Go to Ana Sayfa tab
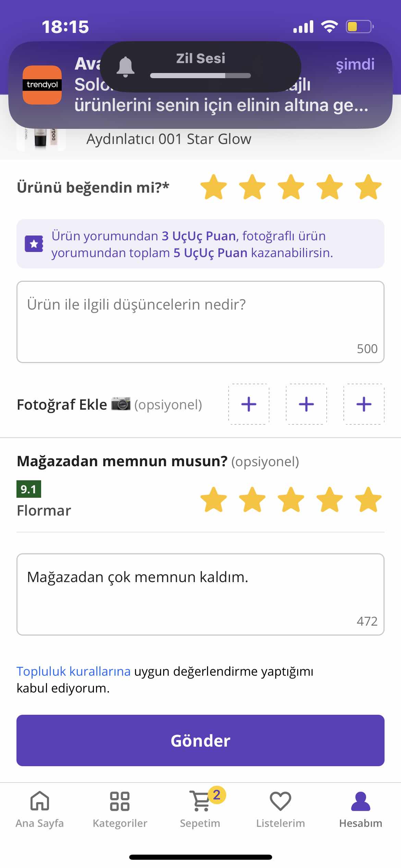Image resolution: width=401 pixels, height=868 pixels. tap(40, 809)
